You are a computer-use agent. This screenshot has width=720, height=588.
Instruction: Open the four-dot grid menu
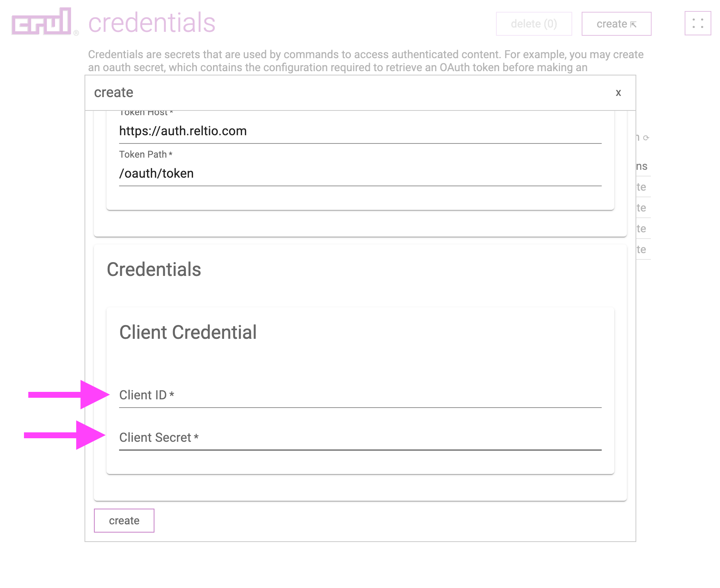698,24
